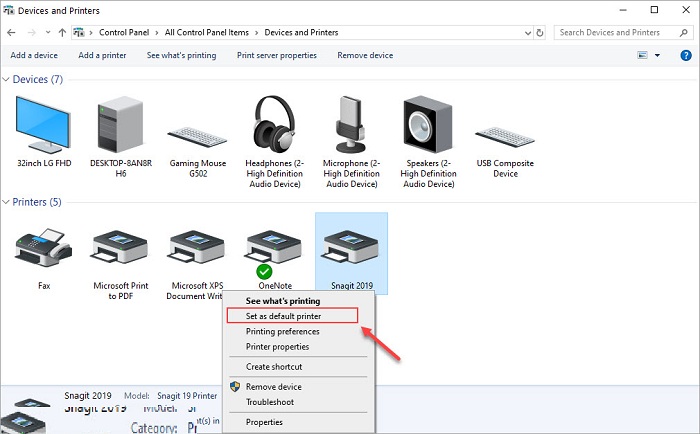Open the help question mark icon
Screen dimensions: 700x434
(686, 55)
